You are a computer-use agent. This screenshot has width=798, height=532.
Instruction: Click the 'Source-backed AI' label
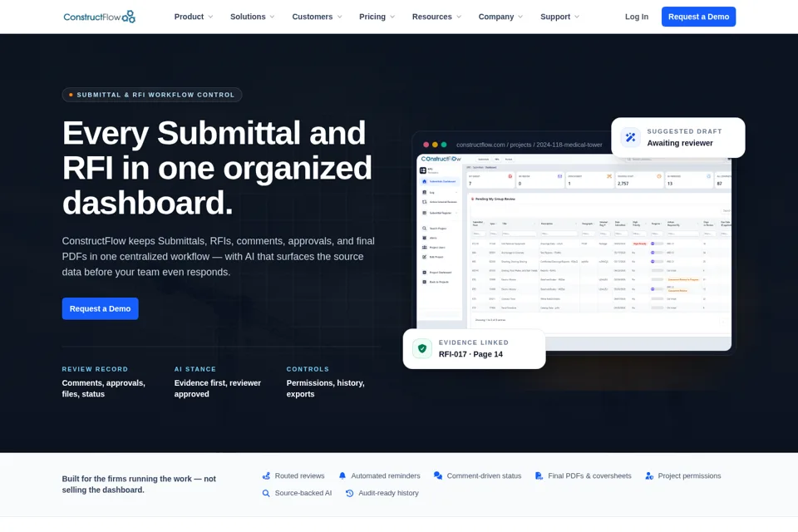click(x=303, y=493)
